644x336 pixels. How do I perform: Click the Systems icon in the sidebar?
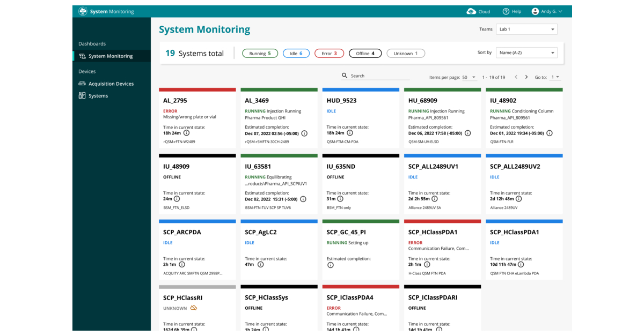click(83, 95)
